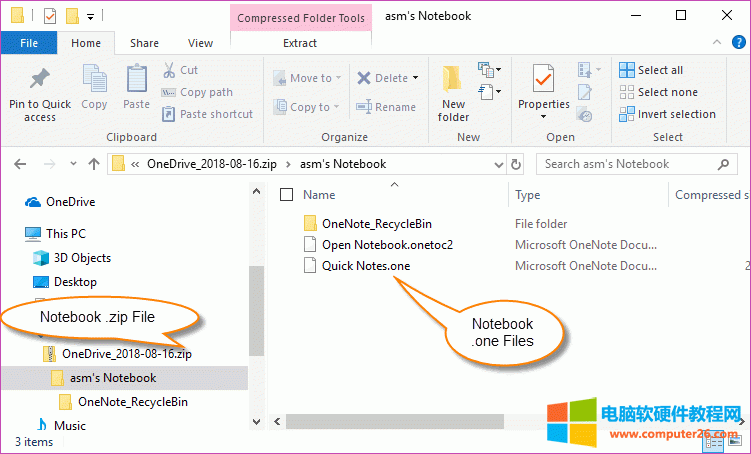Switch to the View ribbon tab
Image resolution: width=751 pixels, height=454 pixels.
point(200,43)
